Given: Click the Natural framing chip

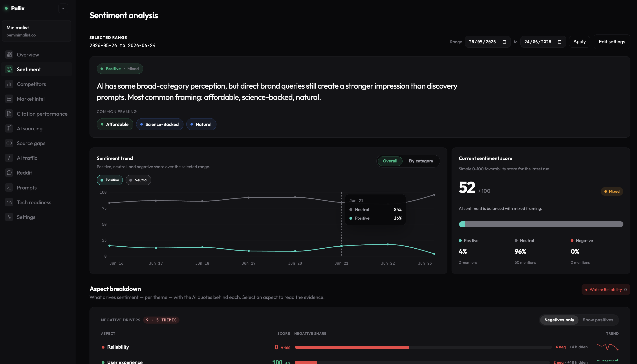Looking at the screenshot, I should 201,124.
